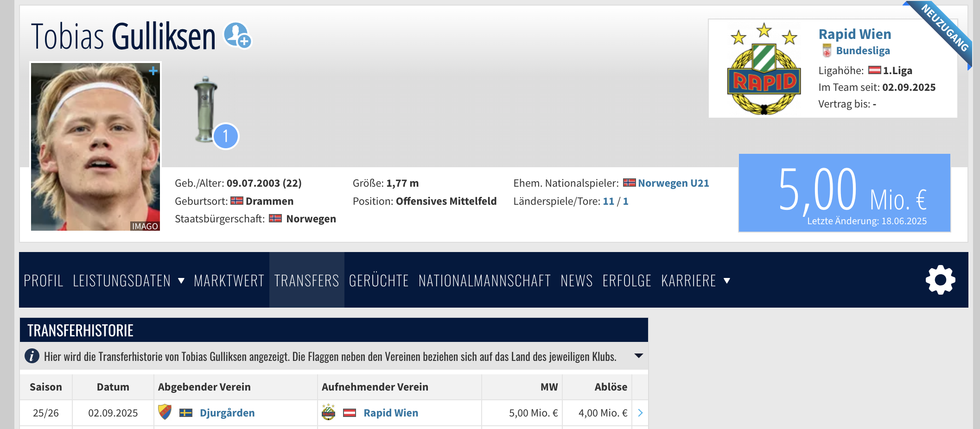Click the Djurgården club crest icon
This screenshot has width=980, height=429.
tap(165, 412)
